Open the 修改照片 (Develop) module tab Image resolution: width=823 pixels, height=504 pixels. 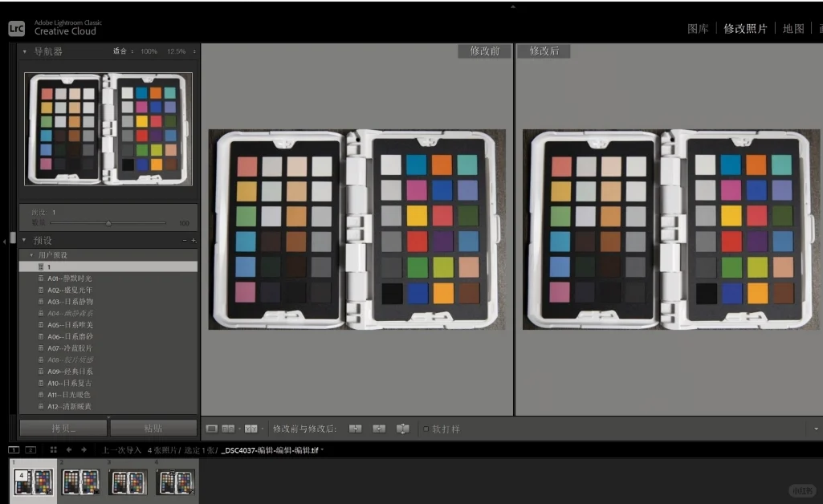[745, 29]
